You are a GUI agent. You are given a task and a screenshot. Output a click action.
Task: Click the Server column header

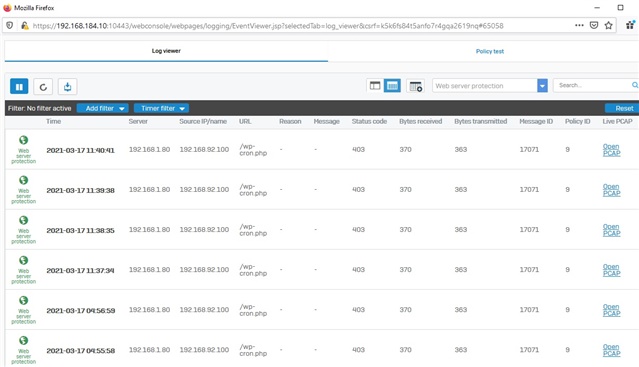(x=138, y=121)
